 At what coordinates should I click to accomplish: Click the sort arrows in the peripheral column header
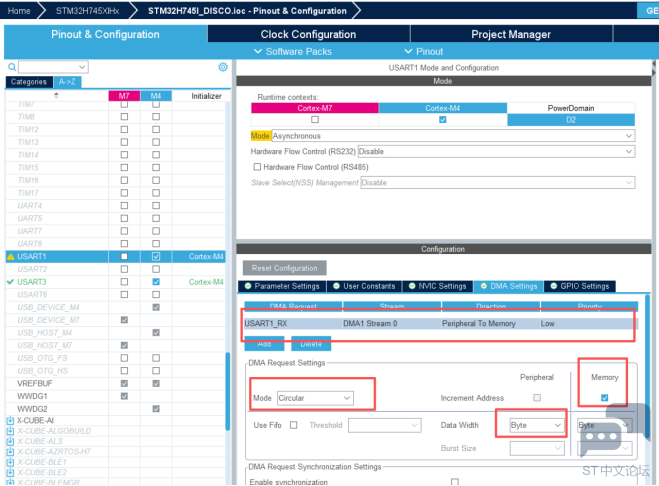pyautogui.click(x=55, y=96)
